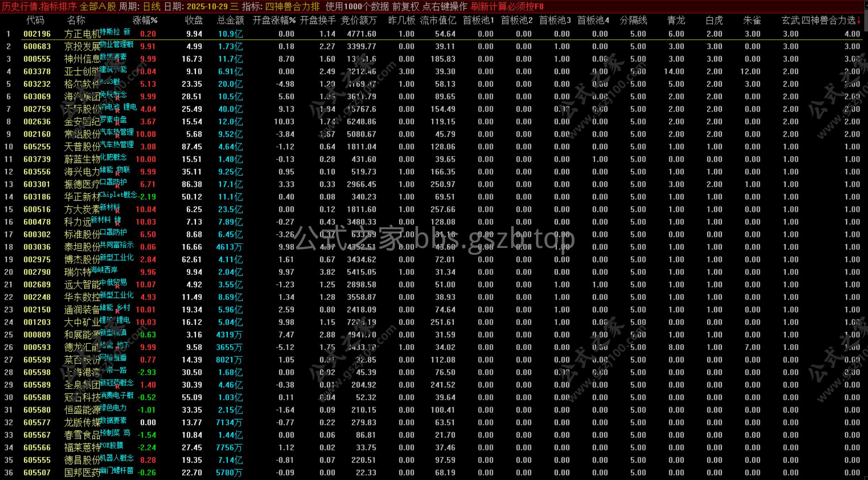
Task: Sort by the 玄武 column header
Action: point(790,20)
